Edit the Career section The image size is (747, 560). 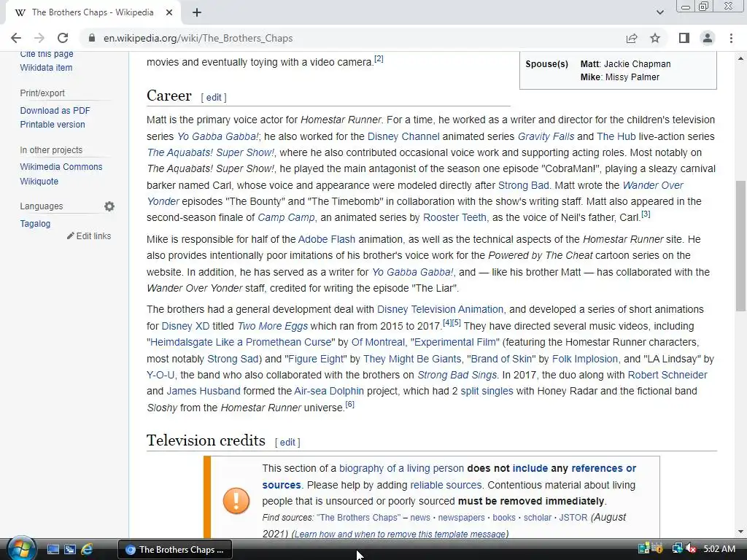coord(214,97)
